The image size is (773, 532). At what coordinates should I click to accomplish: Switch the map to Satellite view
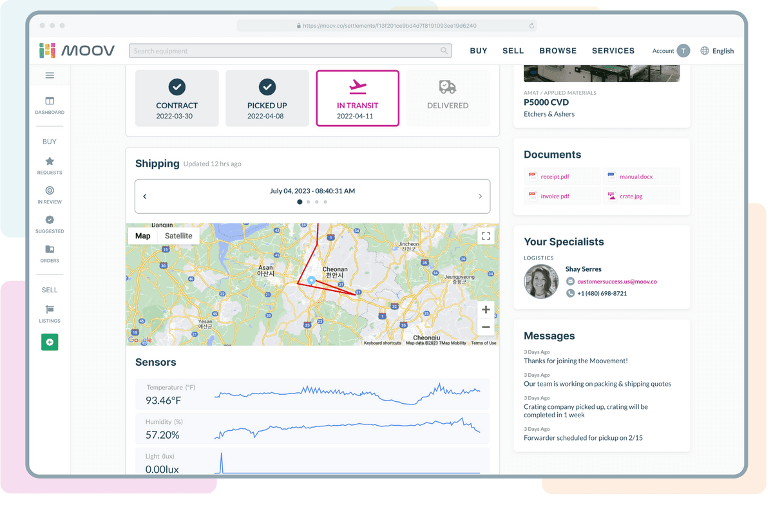178,236
